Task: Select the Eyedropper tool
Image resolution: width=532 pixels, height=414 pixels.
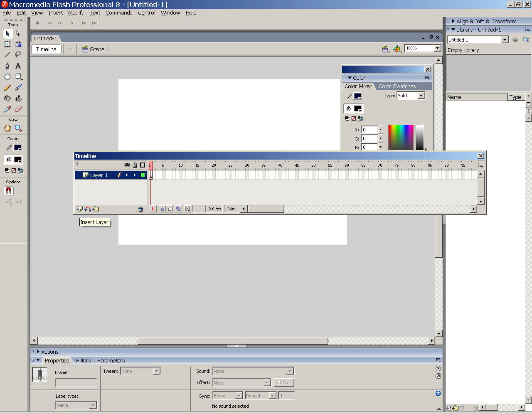Action: pyautogui.click(x=7, y=109)
